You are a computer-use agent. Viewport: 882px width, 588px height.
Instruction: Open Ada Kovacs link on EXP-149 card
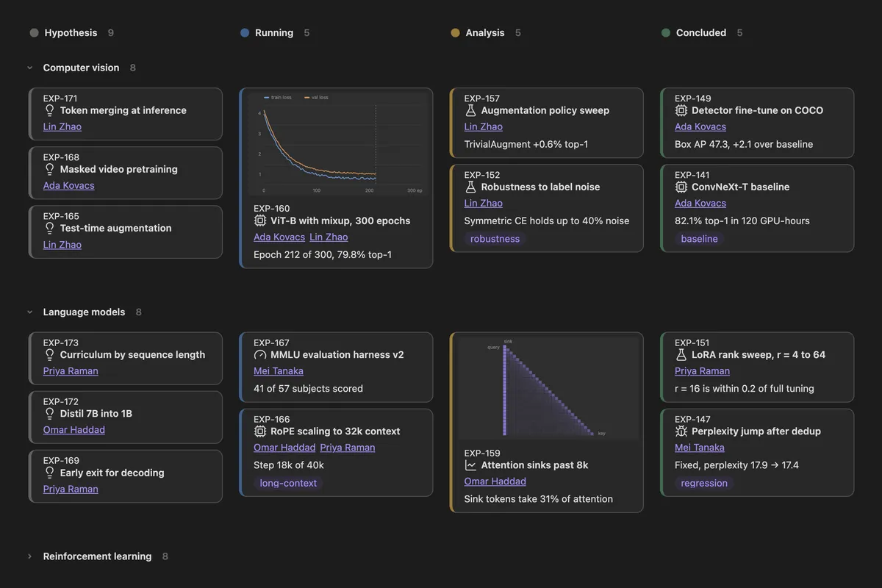coord(700,126)
